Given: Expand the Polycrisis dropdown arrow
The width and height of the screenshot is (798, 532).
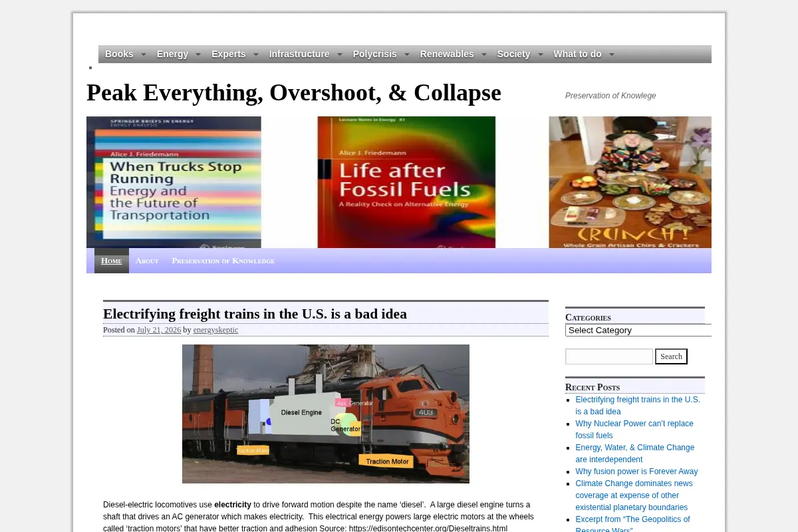Looking at the screenshot, I should [x=406, y=55].
